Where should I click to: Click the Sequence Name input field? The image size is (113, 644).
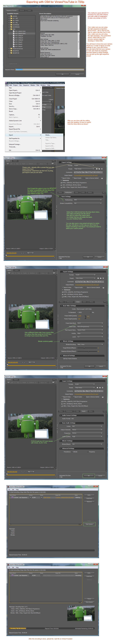tap(50, 70)
